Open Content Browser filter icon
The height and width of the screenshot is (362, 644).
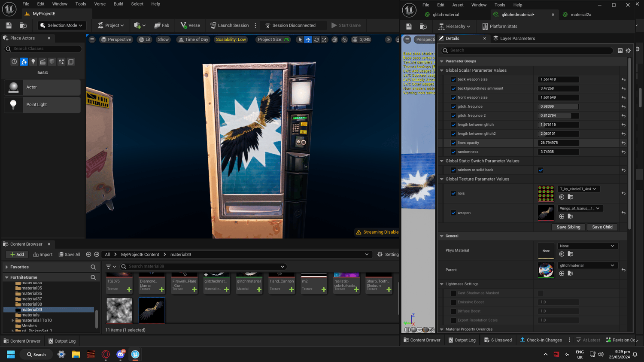pos(111,267)
